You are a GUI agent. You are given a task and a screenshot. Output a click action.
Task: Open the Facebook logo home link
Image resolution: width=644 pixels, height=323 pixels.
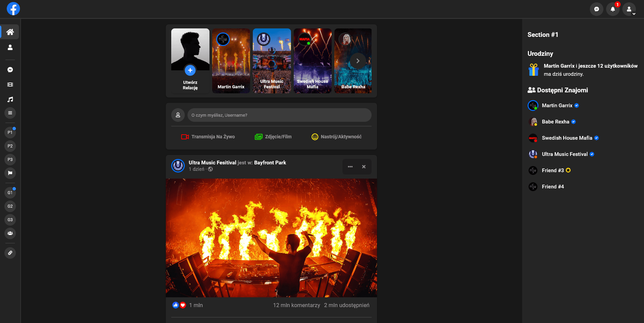pyautogui.click(x=13, y=9)
